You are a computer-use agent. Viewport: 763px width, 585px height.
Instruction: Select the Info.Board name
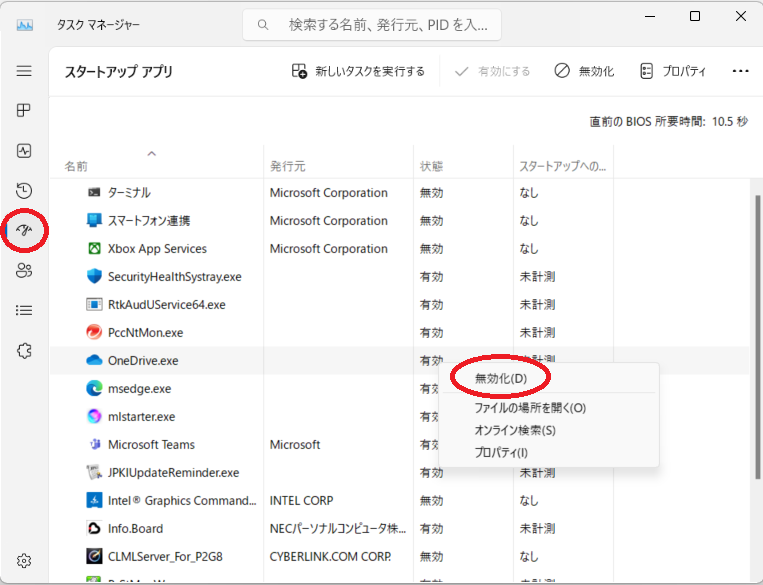[x=135, y=529]
